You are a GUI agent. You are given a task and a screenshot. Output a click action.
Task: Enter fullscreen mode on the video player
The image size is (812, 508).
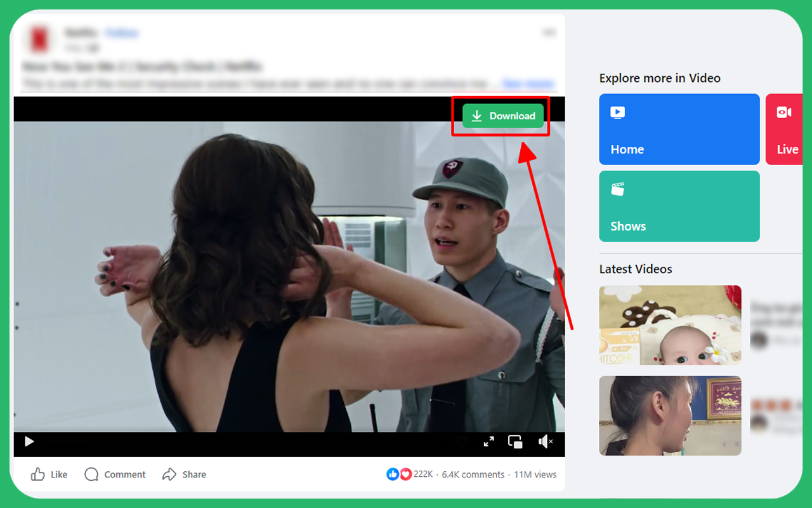[488, 441]
